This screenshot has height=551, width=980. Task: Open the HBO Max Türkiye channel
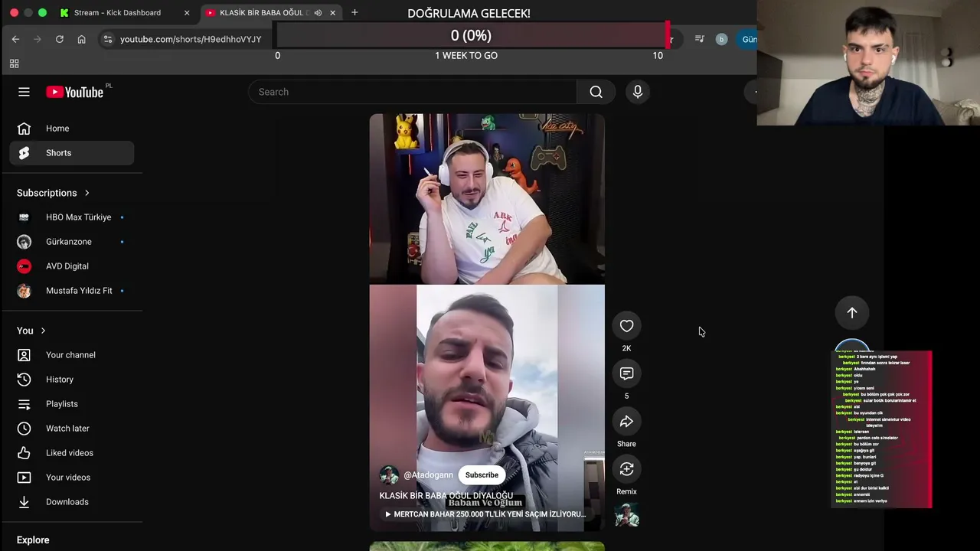click(72, 217)
